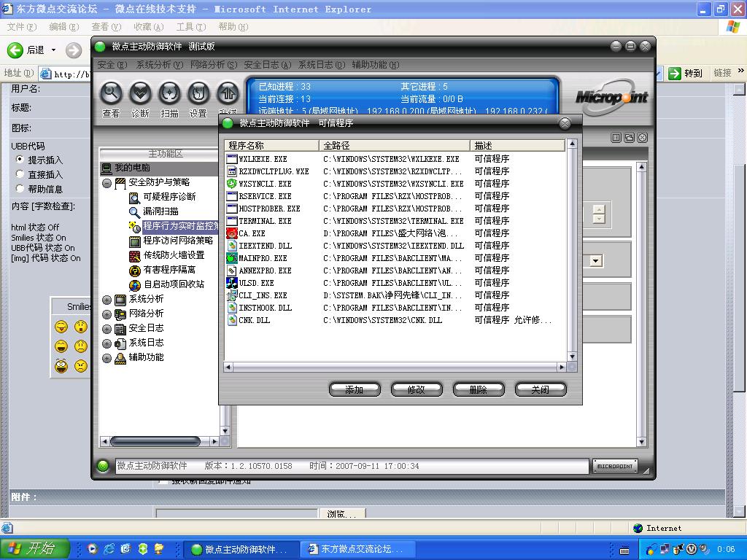
Task: Open the 系统分析 menu in the Micropoint menu bar
Action: [159, 65]
